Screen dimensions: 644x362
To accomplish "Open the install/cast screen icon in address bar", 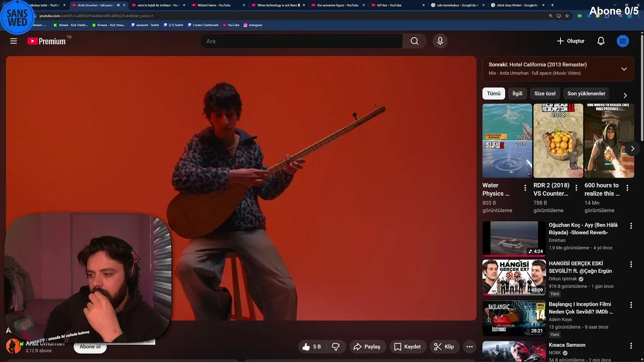I will tap(558, 16).
